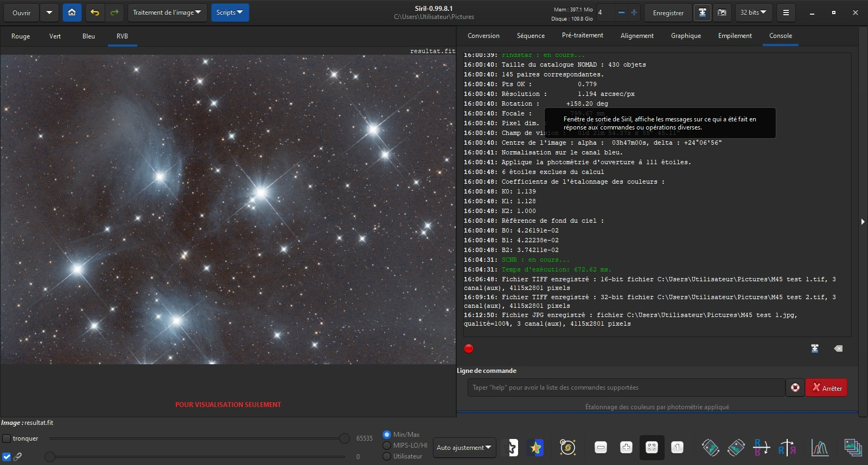Switch to the Empilement tab
868x465 pixels.
[735, 36]
